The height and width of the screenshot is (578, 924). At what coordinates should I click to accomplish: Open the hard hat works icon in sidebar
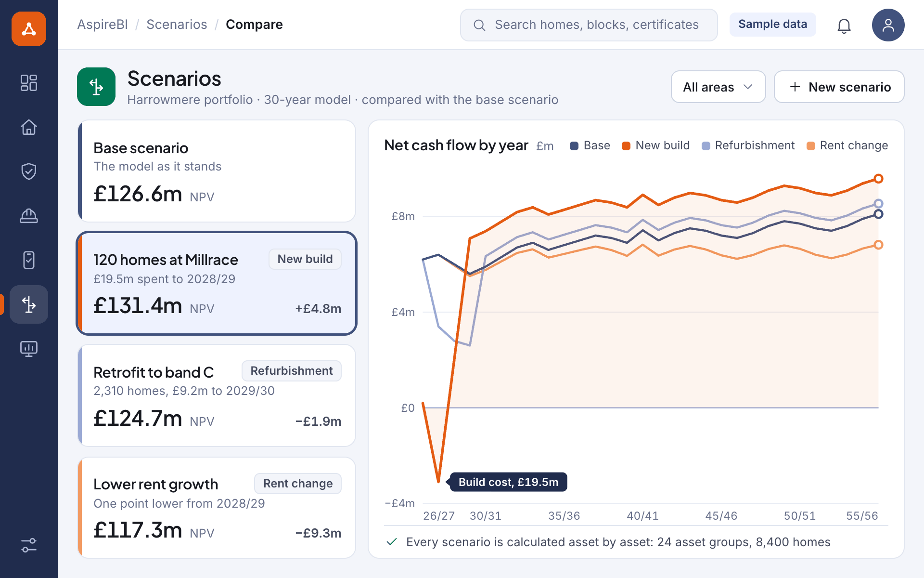coord(29,216)
